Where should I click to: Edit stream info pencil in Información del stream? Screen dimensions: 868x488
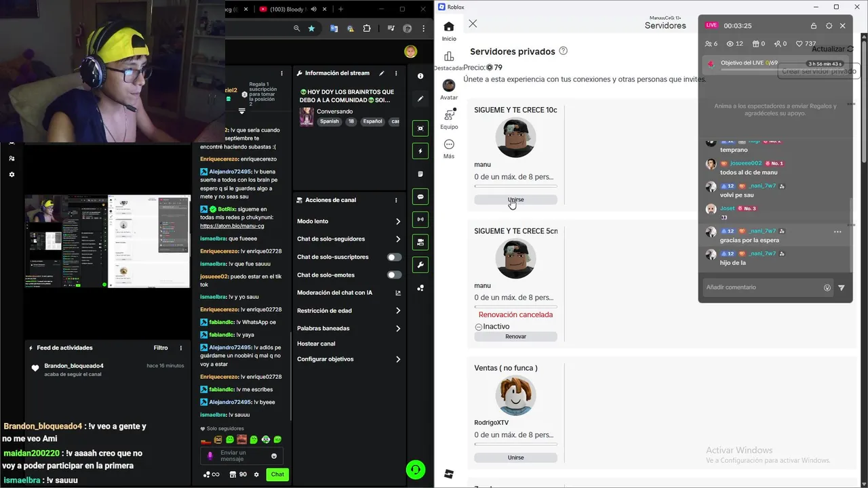tap(381, 73)
